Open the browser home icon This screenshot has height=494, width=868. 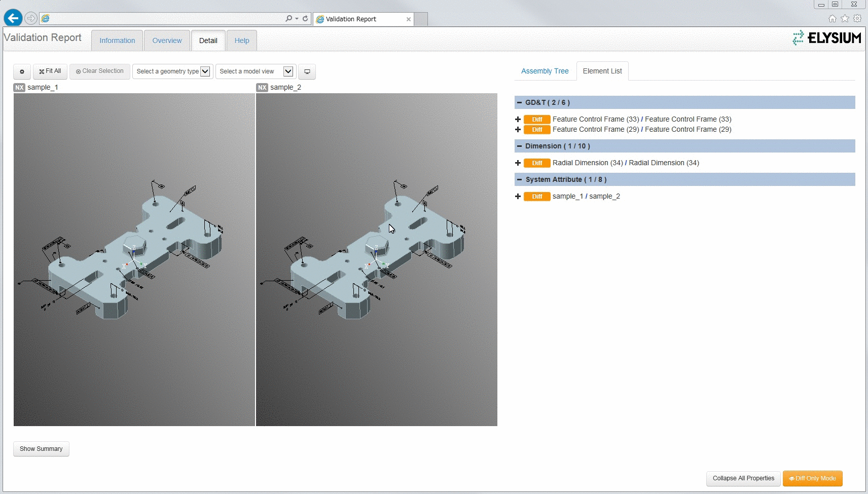tap(832, 18)
